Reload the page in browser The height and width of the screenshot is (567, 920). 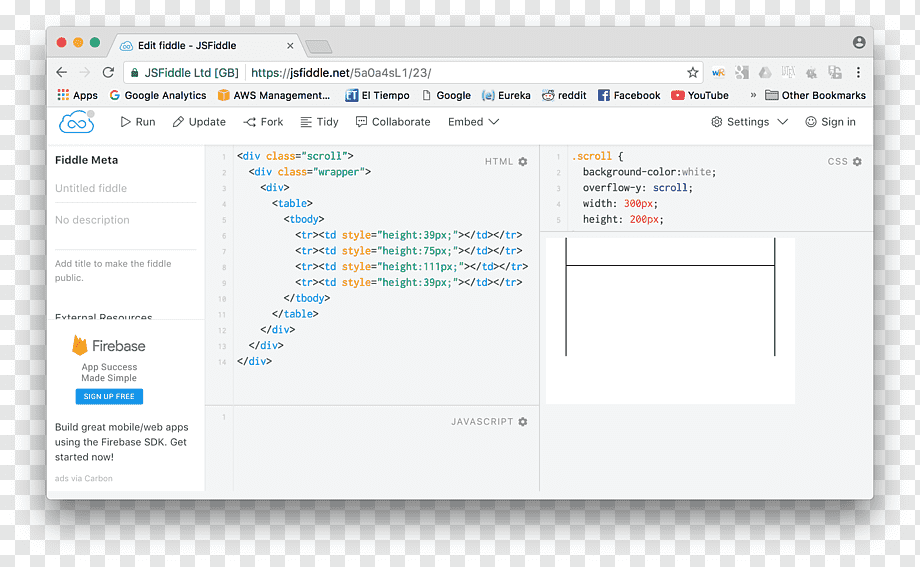pyautogui.click(x=108, y=72)
